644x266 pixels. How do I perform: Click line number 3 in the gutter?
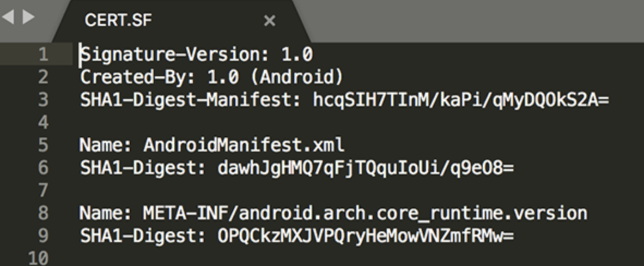(42, 100)
